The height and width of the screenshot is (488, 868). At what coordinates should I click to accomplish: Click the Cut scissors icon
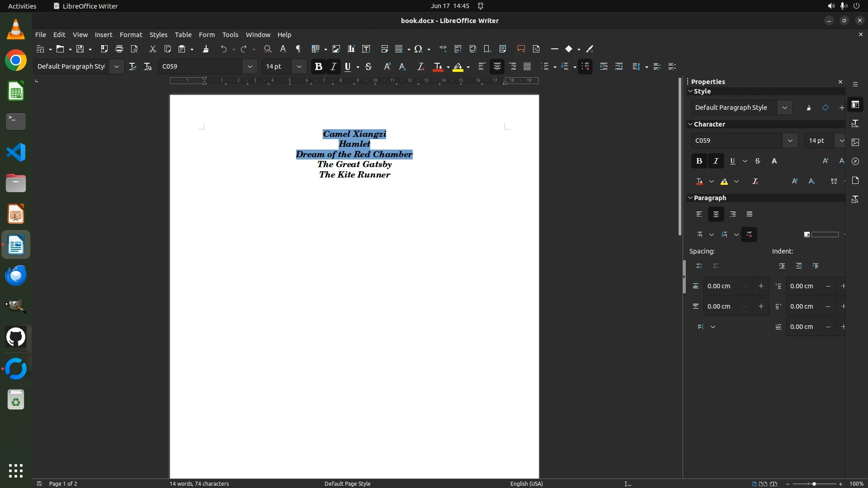(x=152, y=49)
